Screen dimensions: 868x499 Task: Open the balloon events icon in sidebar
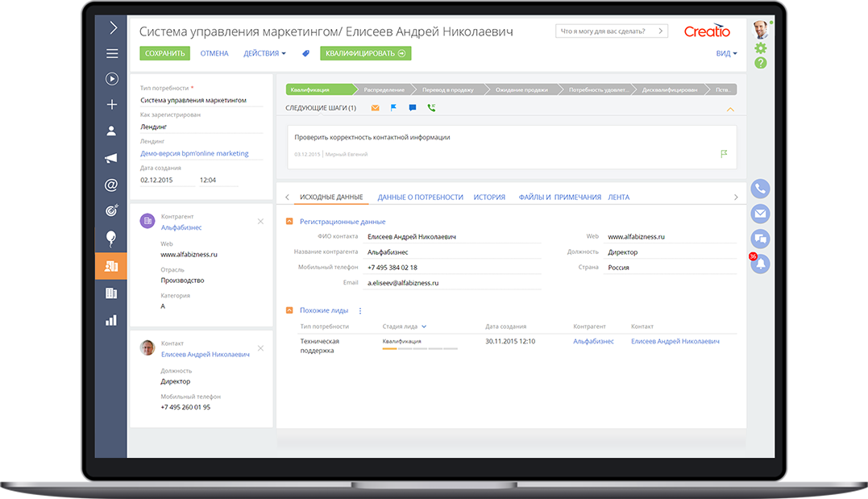tap(111, 239)
